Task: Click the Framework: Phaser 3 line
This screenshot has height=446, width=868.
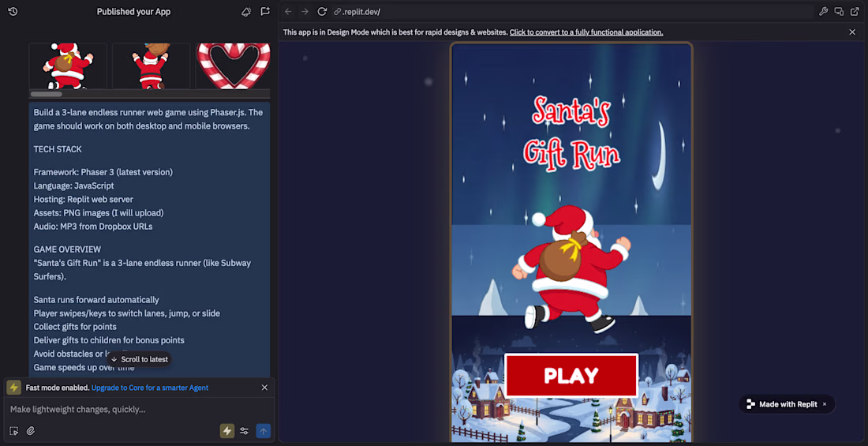Action: (103, 172)
